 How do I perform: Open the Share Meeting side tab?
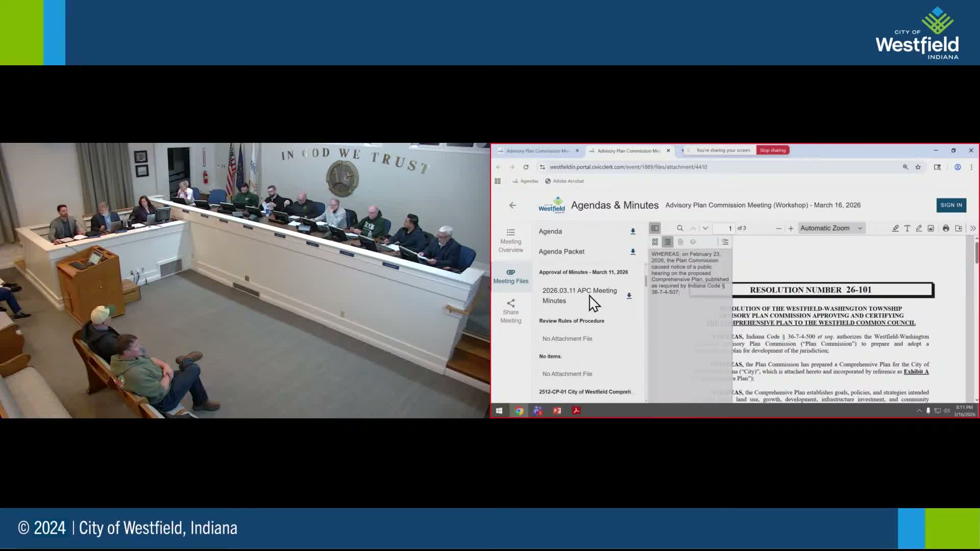[x=510, y=311]
